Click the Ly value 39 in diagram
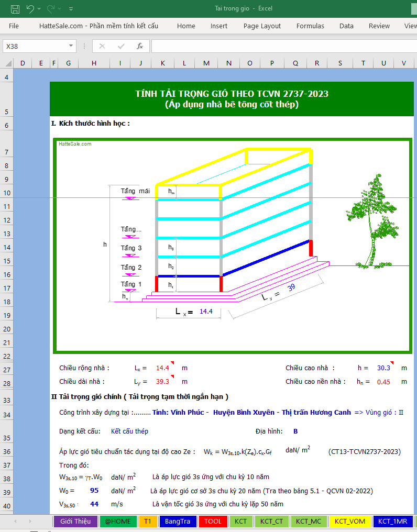The height and width of the screenshot is (532, 417). [x=291, y=287]
